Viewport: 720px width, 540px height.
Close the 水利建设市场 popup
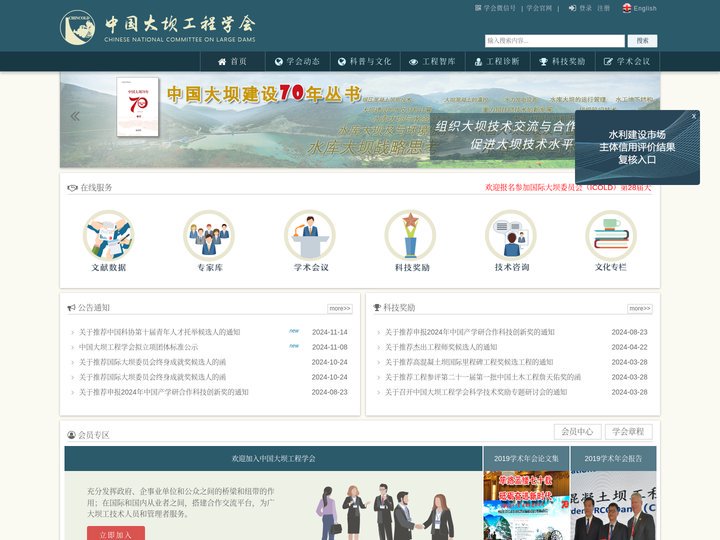(x=694, y=116)
